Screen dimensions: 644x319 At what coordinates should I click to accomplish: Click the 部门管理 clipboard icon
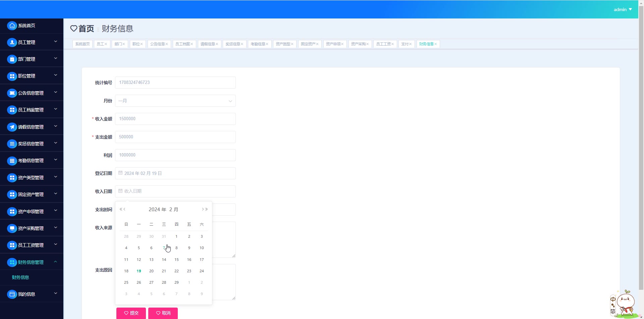[12, 59]
